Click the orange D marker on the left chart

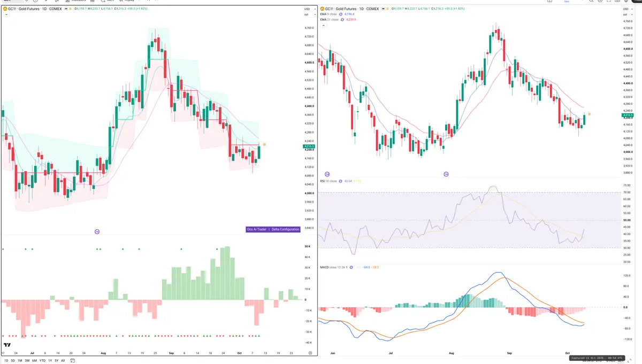coord(264,144)
